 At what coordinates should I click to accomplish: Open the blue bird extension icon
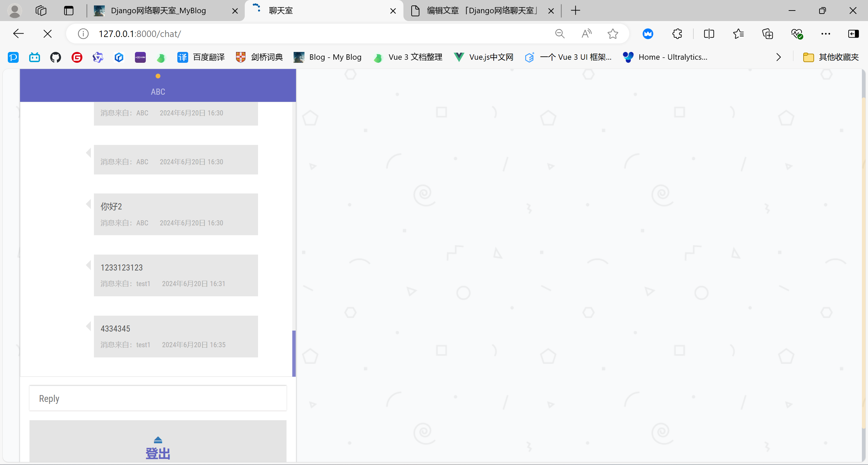tap(648, 34)
